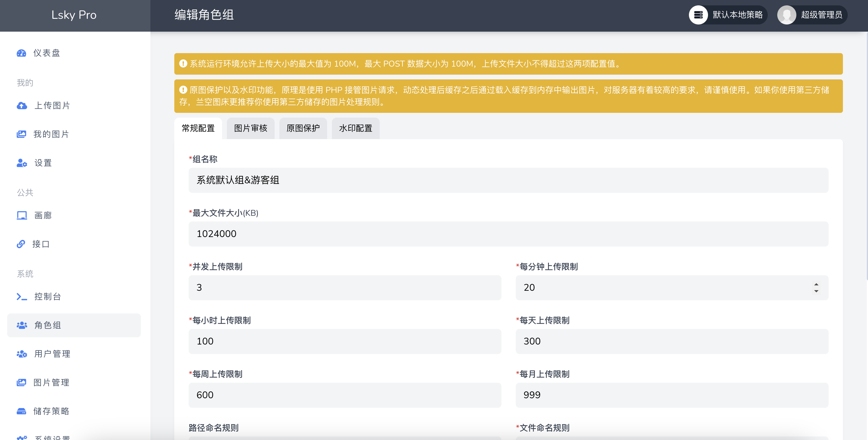Screen dimensions: 868x440
Task: Go to 上传图片 in sidebar
Action: (x=74, y=105)
